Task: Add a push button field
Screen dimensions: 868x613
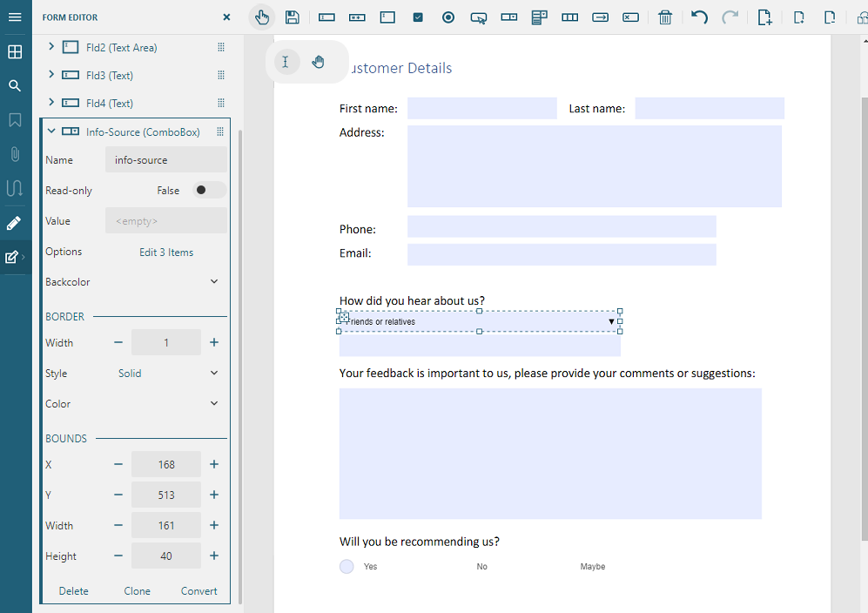Action: (x=479, y=18)
